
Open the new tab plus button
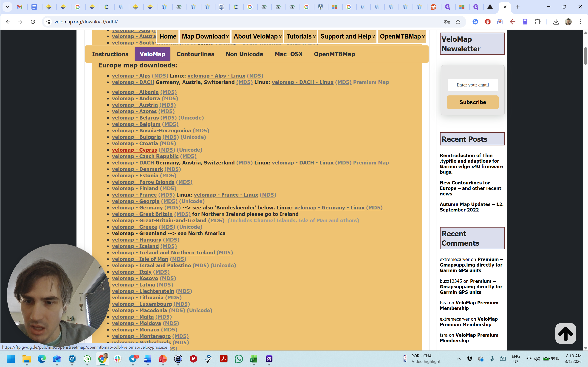point(517,7)
